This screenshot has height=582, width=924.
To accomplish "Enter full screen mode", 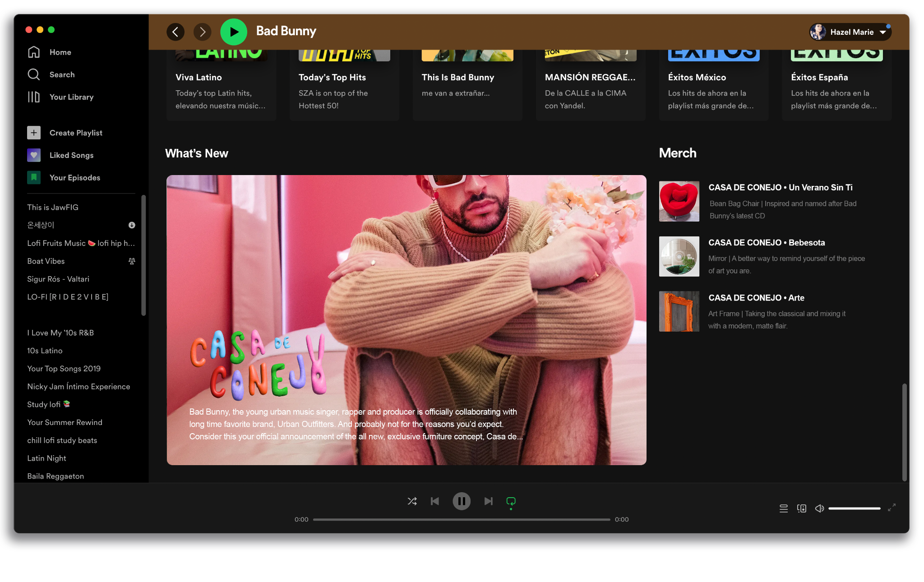I will (892, 508).
